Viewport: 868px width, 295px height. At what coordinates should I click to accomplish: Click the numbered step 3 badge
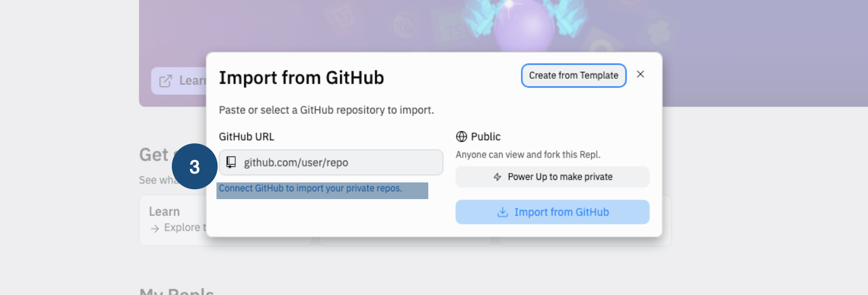195,167
